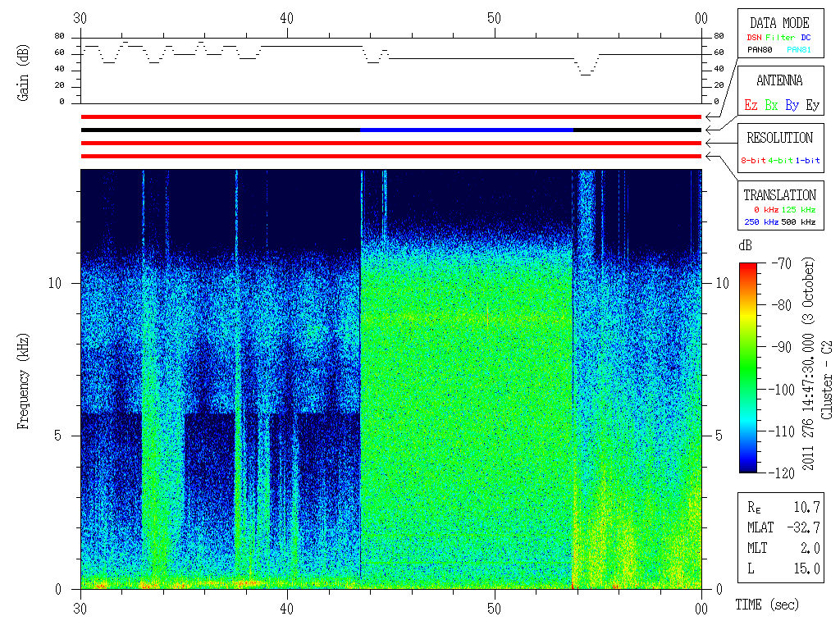Image resolution: width=840 pixels, height=630 pixels.
Task: Click the red 8-bit resolution label
Action: 753,160
